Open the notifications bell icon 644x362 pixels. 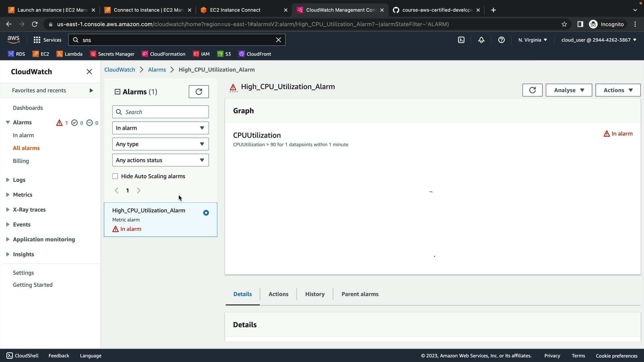[481, 40]
